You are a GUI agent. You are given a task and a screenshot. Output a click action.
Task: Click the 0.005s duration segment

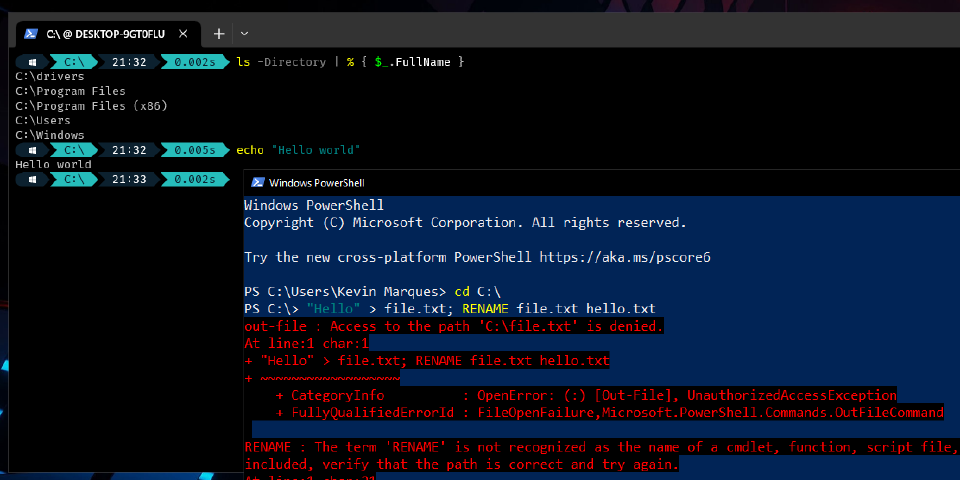coord(195,150)
